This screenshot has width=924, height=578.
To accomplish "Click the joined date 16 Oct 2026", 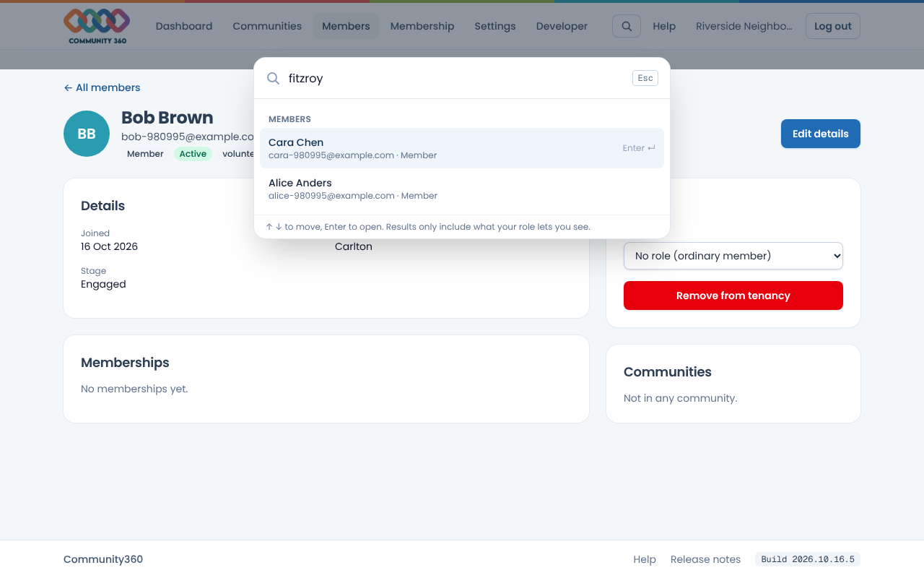I will [x=109, y=246].
